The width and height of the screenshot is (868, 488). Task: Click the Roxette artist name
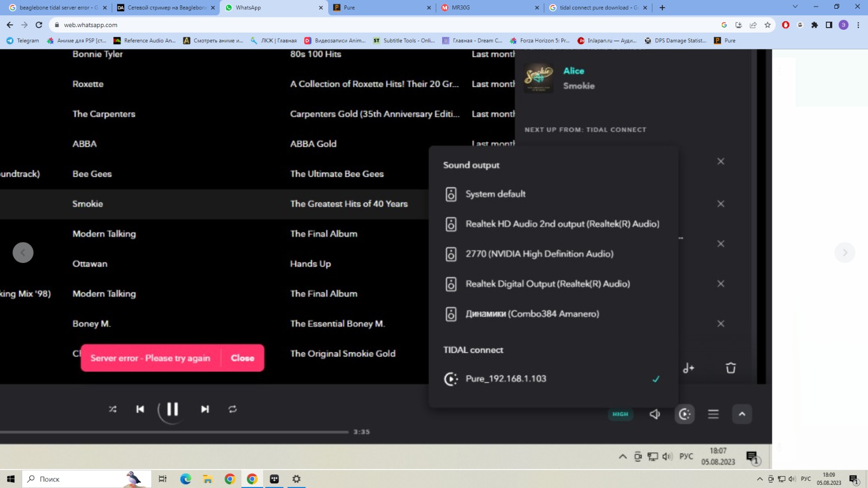point(88,84)
